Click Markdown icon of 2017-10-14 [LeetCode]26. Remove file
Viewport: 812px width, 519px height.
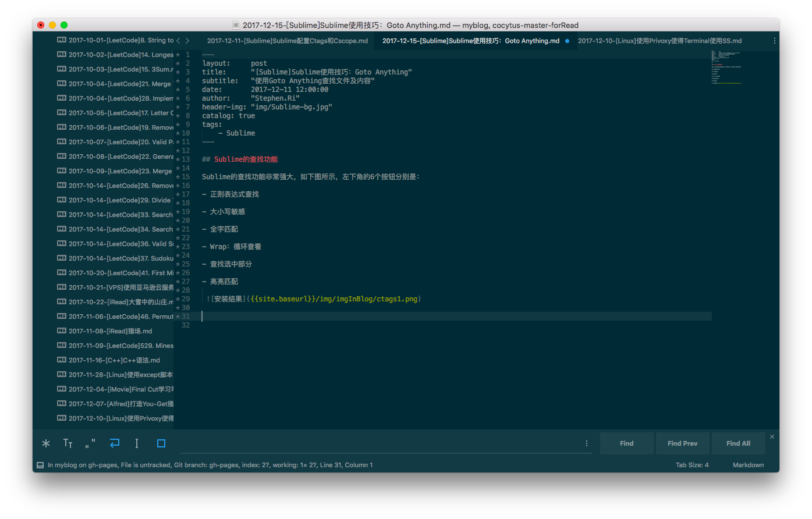click(x=61, y=186)
